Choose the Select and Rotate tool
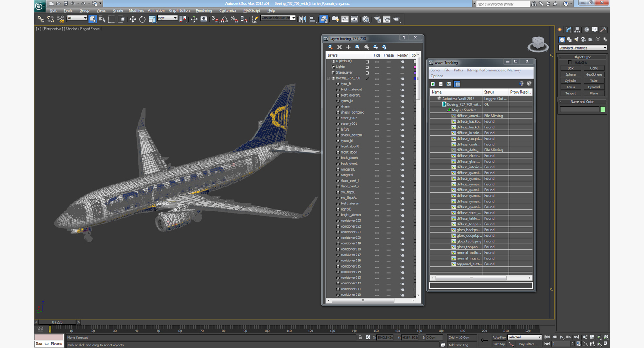The width and height of the screenshot is (644, 348). pos(142,19)
